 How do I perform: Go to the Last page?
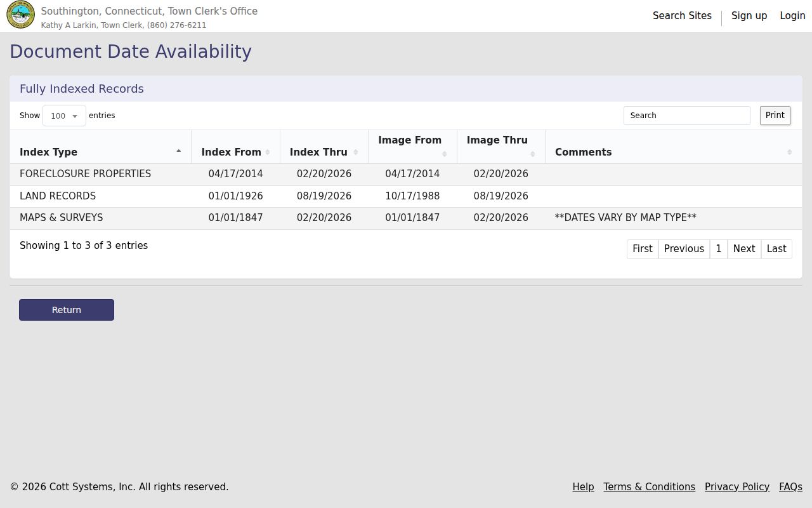[776, 249]
